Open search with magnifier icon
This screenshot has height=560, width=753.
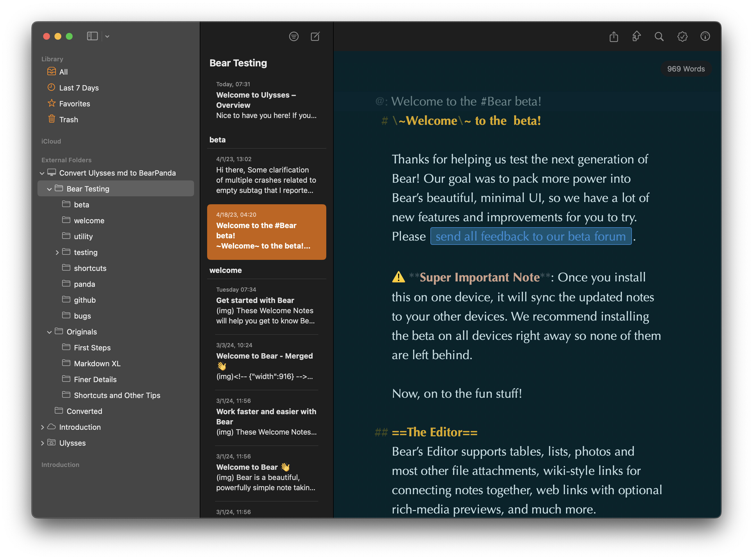659,36
